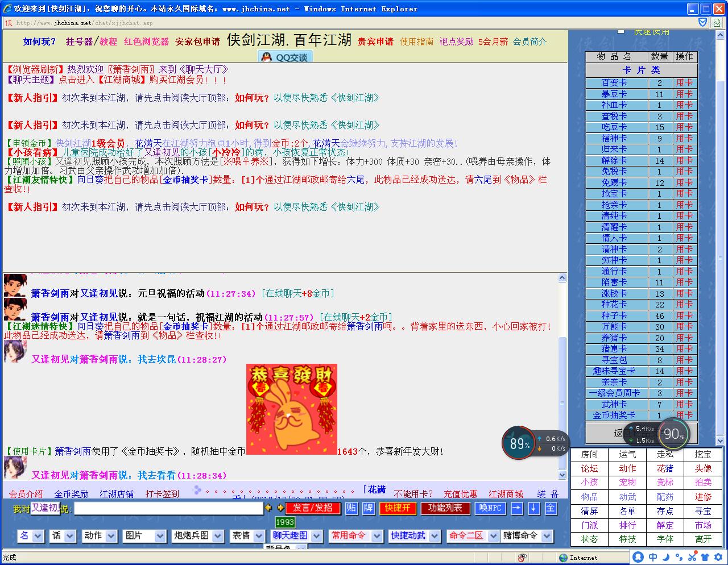Click the 恭喜發財 rabbit image
Viewport: 728px width, 565px height.
tap(292, 409)
